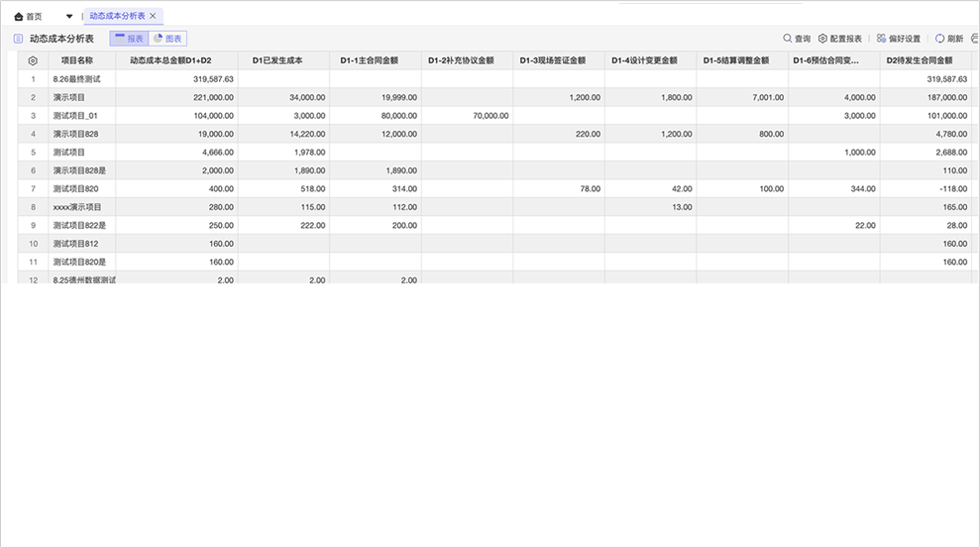
Task: Switch to 报表 table view
Action: 128,39
